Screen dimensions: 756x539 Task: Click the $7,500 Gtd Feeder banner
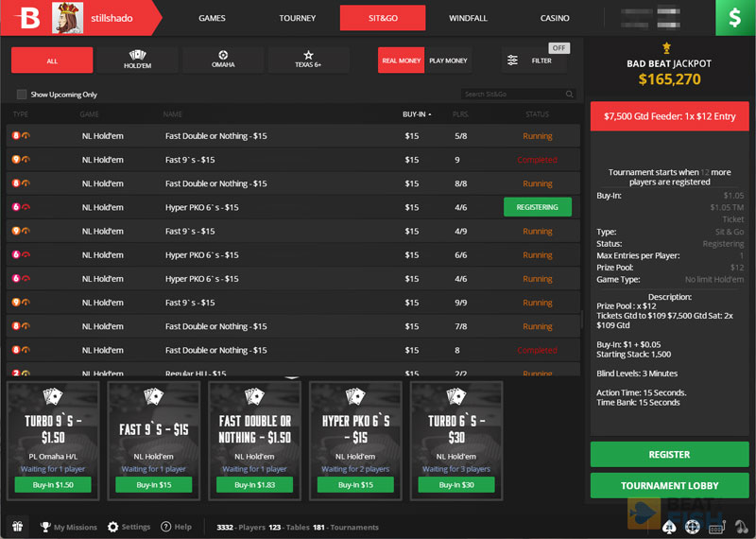(x=670, y=116)
